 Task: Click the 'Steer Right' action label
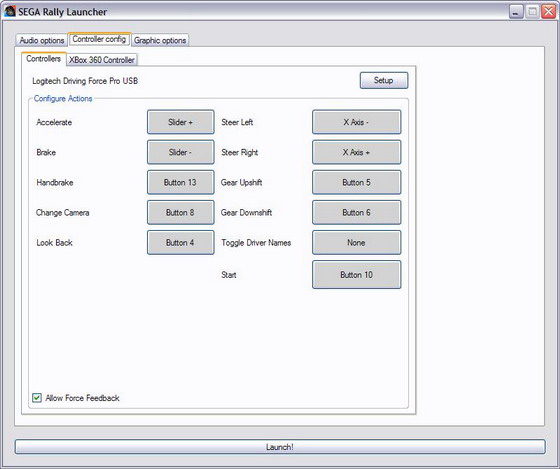pos(240,153)
